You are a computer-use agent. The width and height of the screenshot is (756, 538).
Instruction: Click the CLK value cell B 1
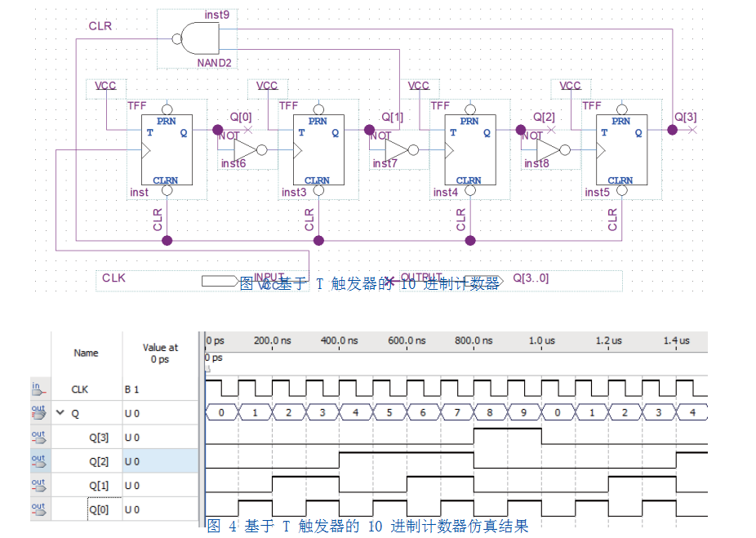(x=131, y=389)
